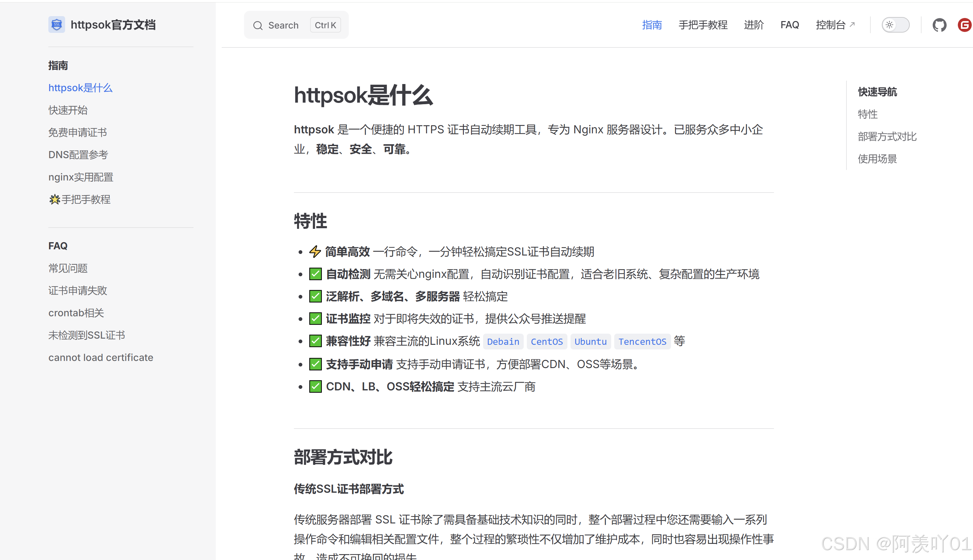Screen dimensions: 973x560
Task: Open the FAQ top navigation item
Action: pos(789,25)
